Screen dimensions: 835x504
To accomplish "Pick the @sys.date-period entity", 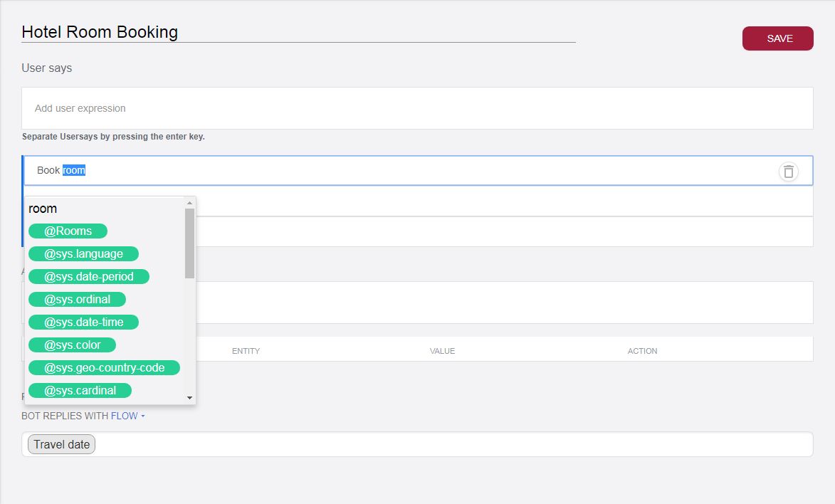I will click(x=88, y=276).
